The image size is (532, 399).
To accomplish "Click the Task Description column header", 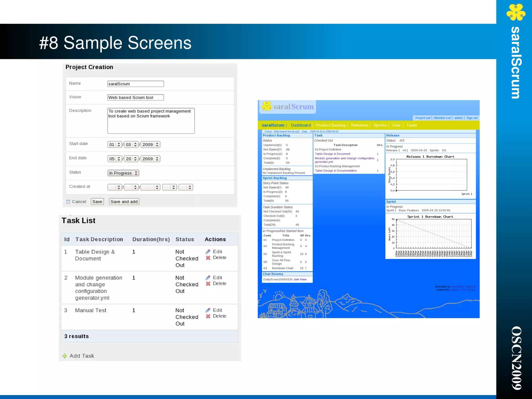I will click(99, 239).
